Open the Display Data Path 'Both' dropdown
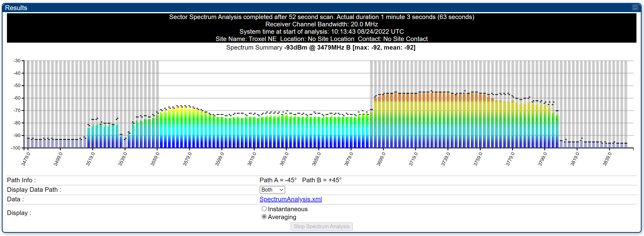 pos(272,190)
